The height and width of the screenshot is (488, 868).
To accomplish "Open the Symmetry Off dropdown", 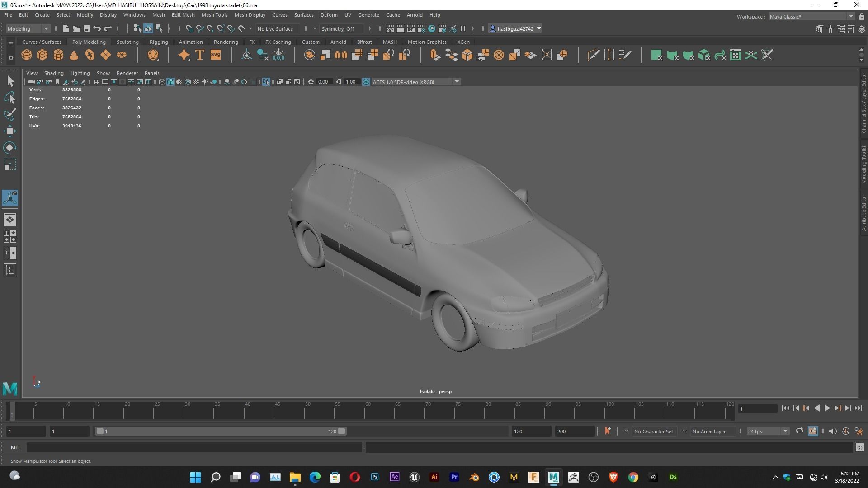I will pyautogui.click(x=341, y=28).
